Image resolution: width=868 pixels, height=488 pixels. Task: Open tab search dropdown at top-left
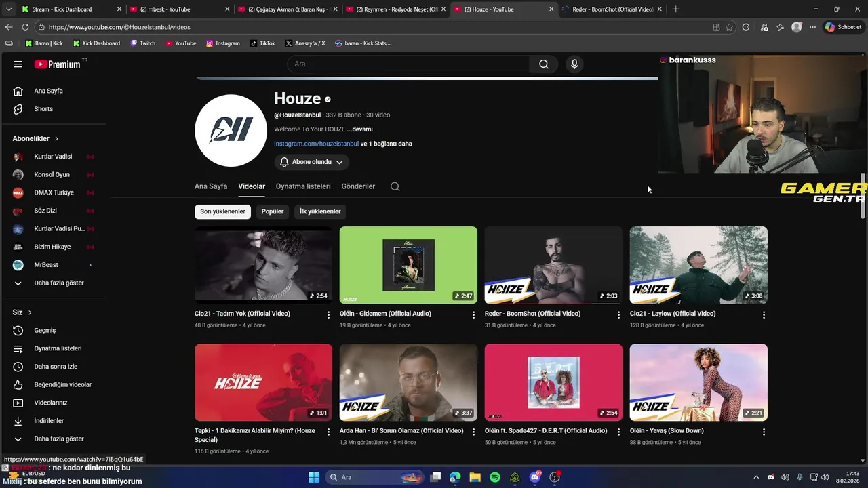pos(8,9)
